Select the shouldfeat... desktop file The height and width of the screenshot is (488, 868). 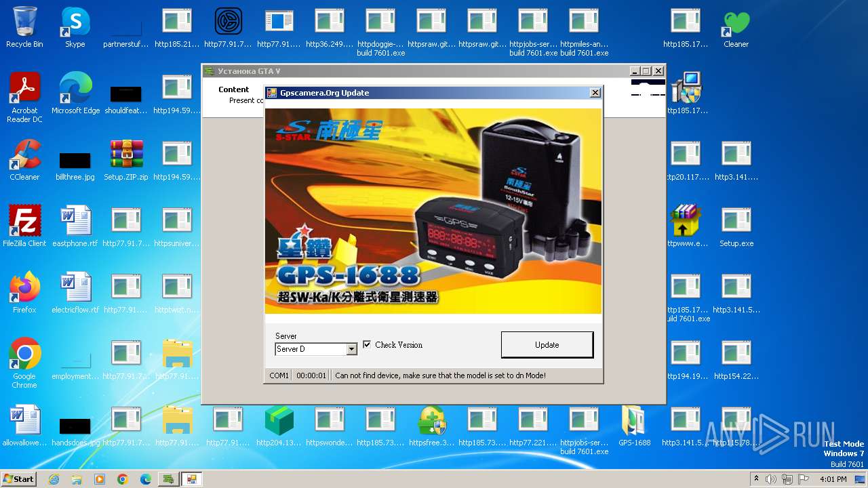[126, 100]
